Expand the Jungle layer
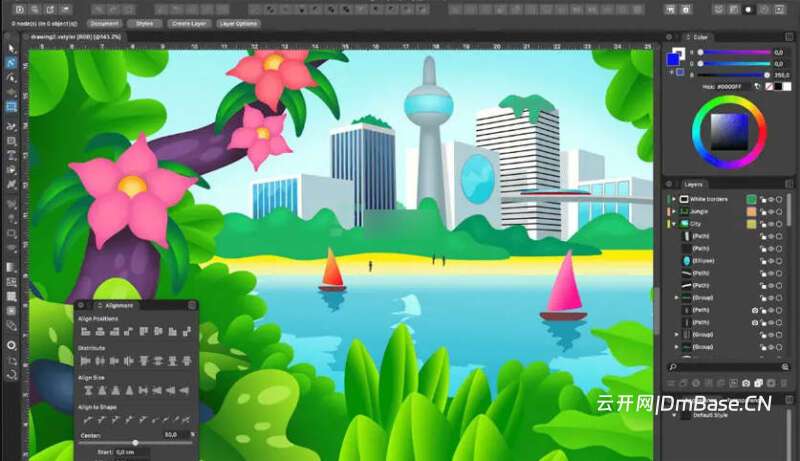This screenshot has width=800, height=461. [x=674, y=211]
